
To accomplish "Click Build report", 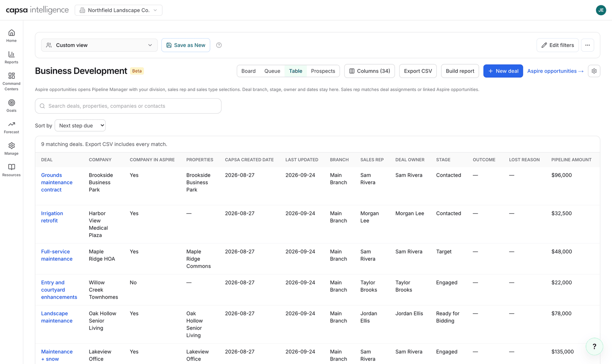I will [460, 71].
